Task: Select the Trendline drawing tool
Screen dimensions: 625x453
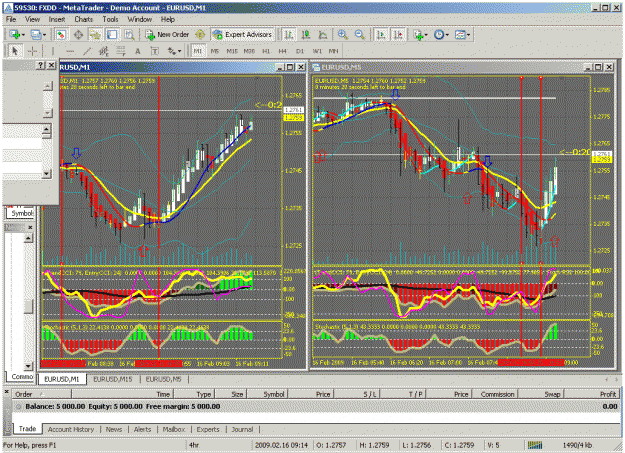Action: [x=87, y=51]
